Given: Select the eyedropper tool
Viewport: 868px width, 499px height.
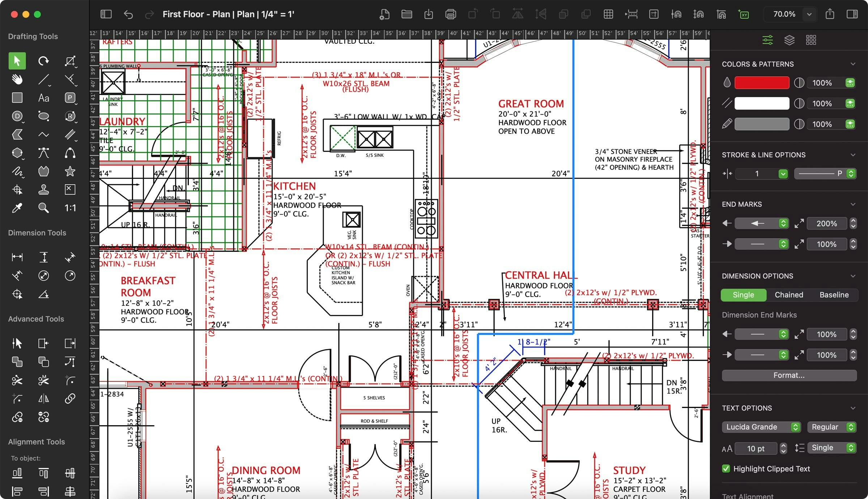Looking at the screenshot, I should tap(17, 208).
